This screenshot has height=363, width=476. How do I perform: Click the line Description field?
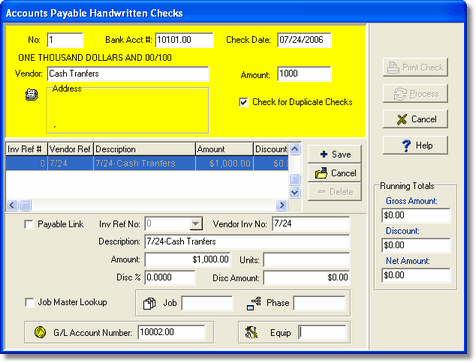(247, 242)
